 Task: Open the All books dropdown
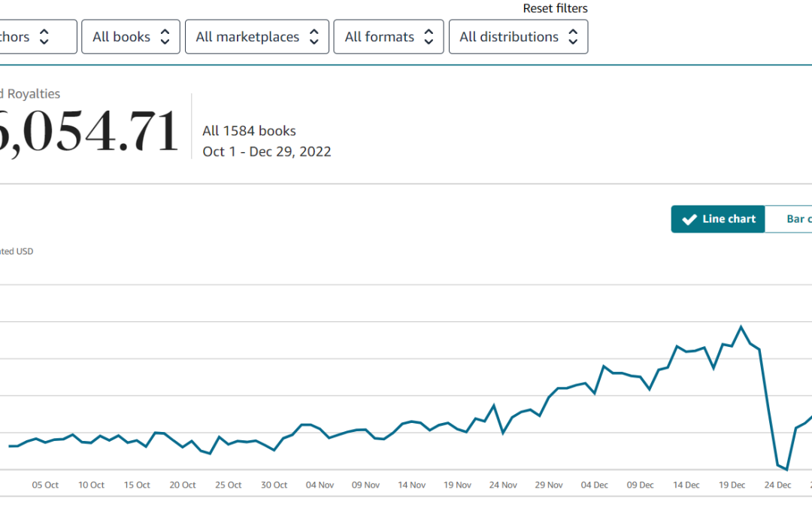pyautogui.click(x=130, y=36)
